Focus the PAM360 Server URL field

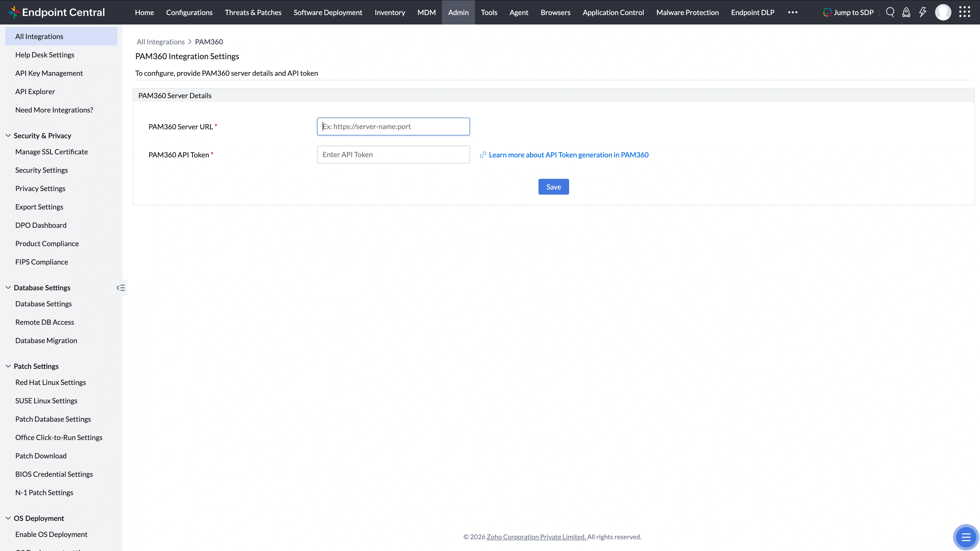(x=393, y=127)
